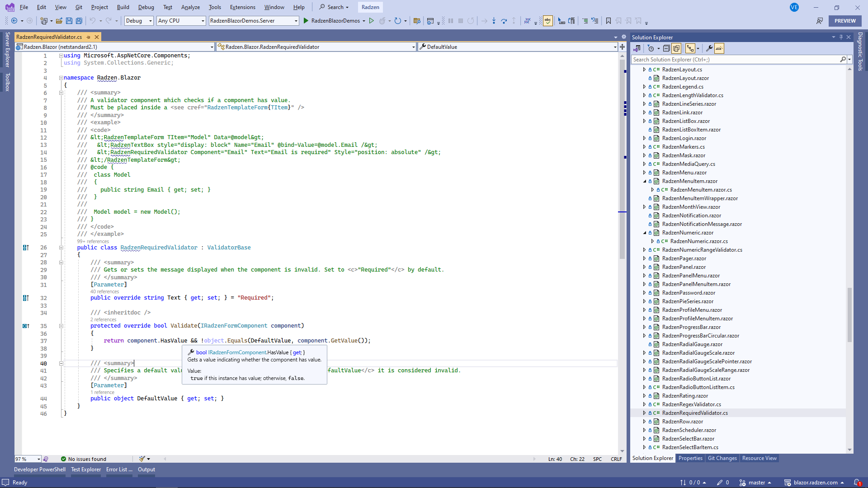Split the editor using the split-window icon
868x488 pixels.
(623, 47)
